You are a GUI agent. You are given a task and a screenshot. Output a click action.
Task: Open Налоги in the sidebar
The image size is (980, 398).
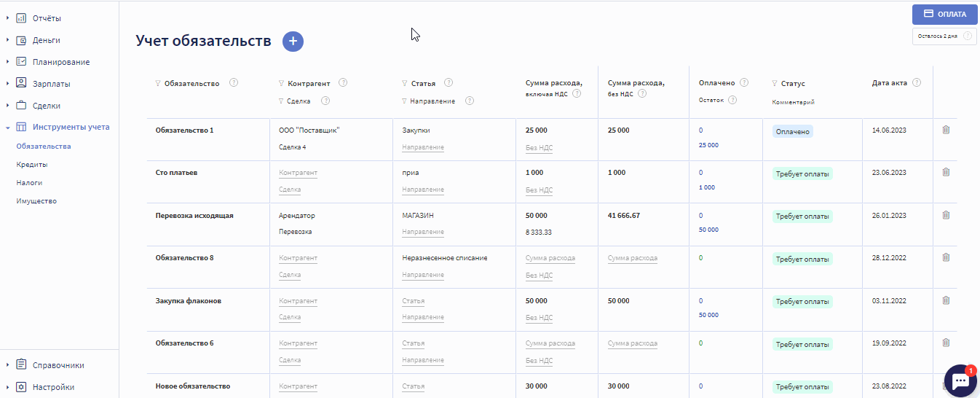pyautogui.click(x=29, y=183)
